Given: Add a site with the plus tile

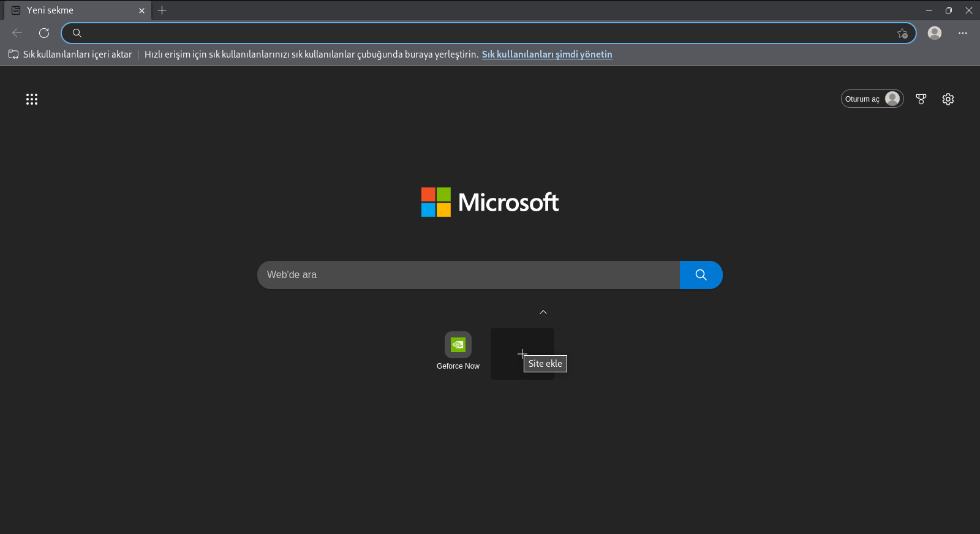Looking at the screenshot, I should tap(522, 354).
